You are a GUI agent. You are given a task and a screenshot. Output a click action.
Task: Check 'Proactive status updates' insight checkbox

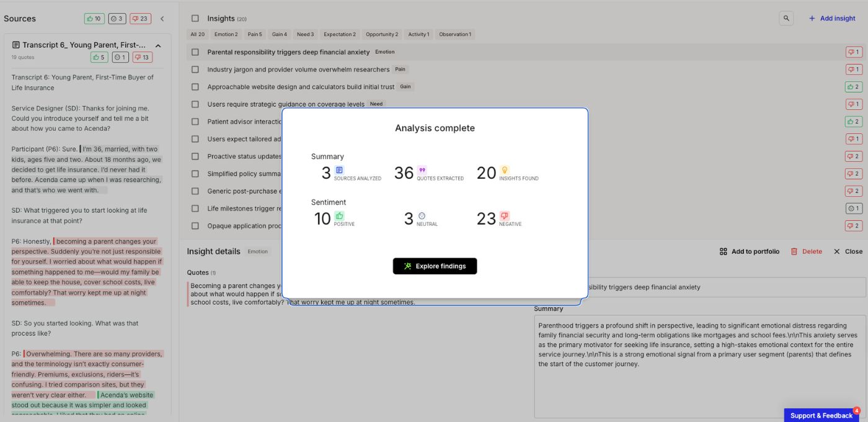pos(195,156)
